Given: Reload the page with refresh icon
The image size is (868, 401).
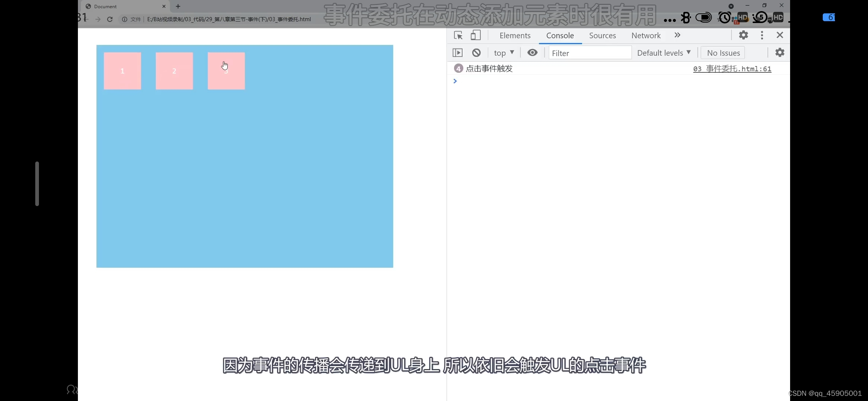Looking at the screenshot, I should coord(110,19).
